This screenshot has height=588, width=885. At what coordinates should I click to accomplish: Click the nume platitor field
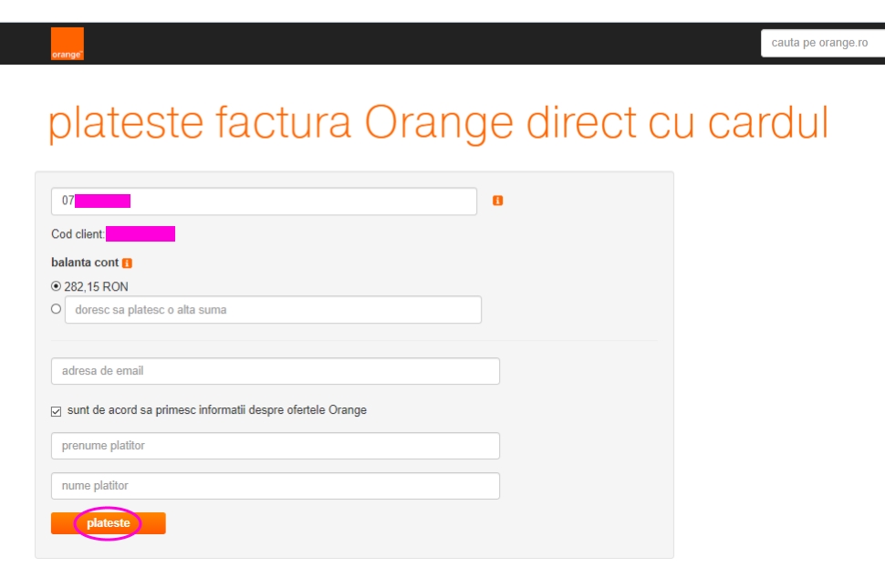pos(275,486)
